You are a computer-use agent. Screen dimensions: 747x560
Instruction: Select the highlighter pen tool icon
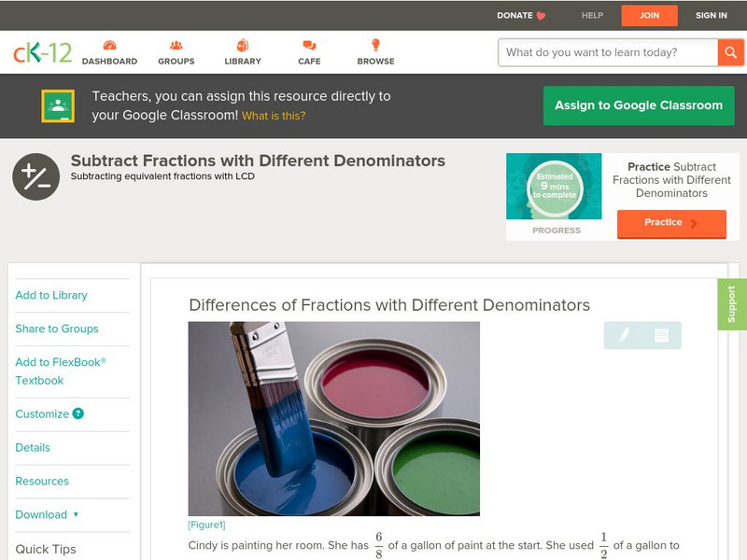(624, 335)
